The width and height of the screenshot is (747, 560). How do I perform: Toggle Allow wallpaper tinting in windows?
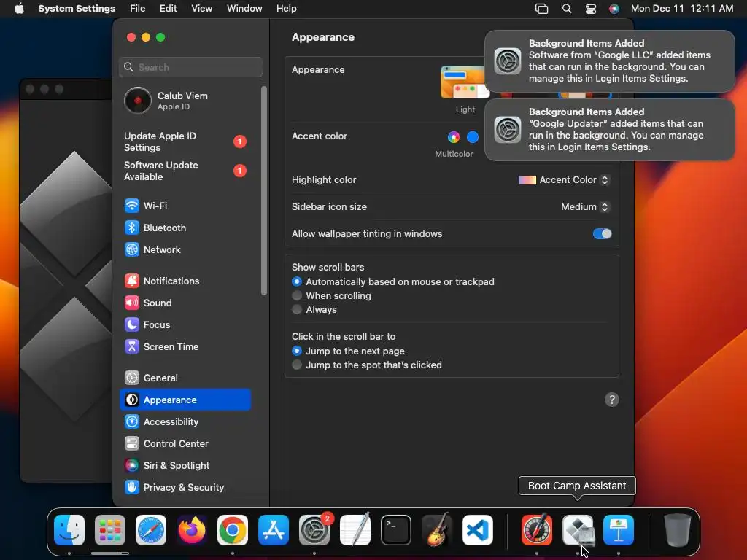coord(602,234)
